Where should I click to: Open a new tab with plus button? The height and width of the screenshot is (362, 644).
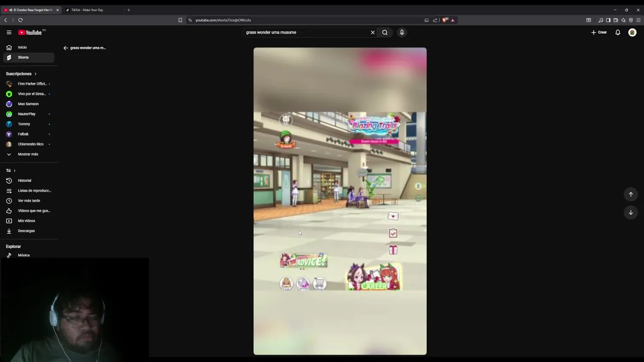128,10
